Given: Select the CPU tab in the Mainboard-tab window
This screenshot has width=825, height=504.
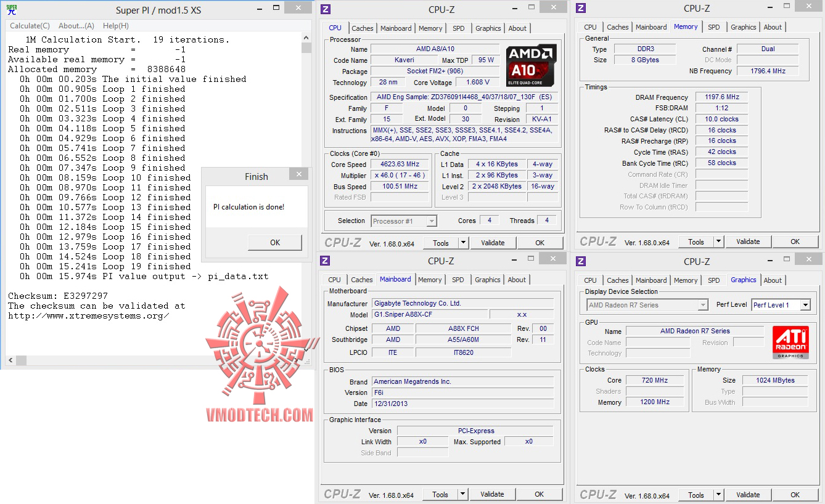Looking at the screenshot, I should tap(334, 280).
